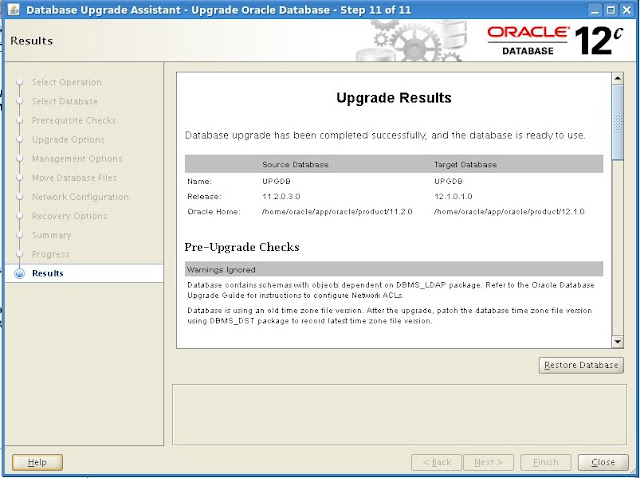Click the upgrade completed successfully message
This screenshot has height=478, width=640.
[385, 135]
